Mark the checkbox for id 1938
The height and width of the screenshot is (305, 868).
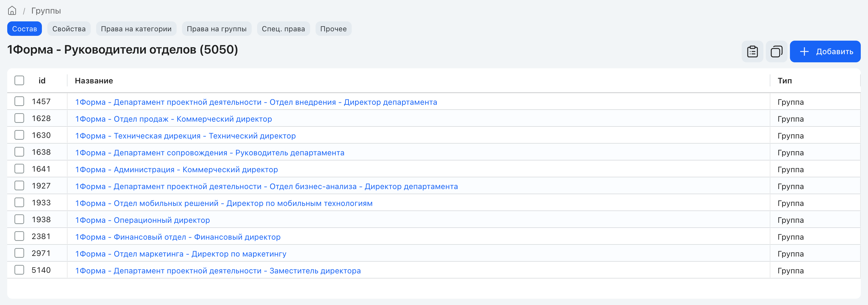coord(19,219)
